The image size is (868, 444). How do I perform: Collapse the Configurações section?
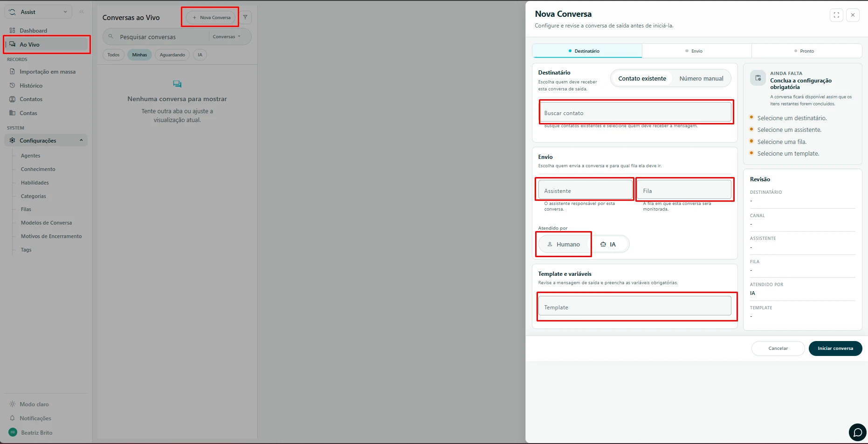[x=46, y=140]
